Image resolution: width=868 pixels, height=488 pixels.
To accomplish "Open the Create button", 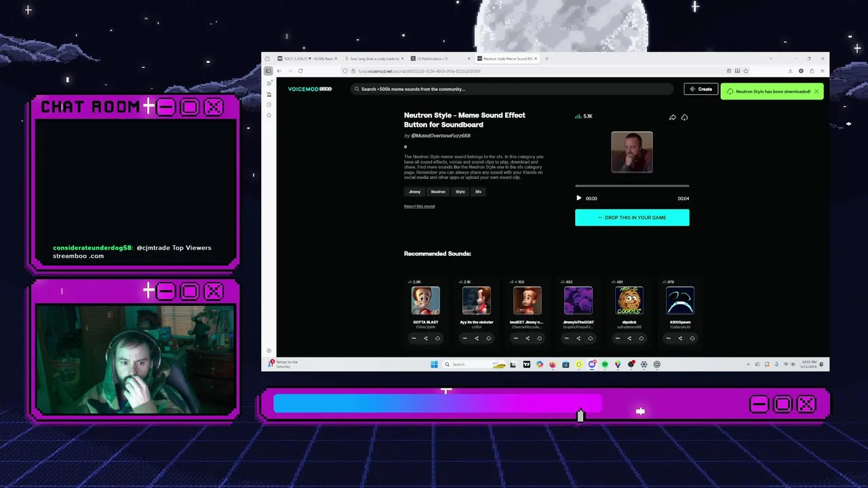I will click(x=701, y=89).
